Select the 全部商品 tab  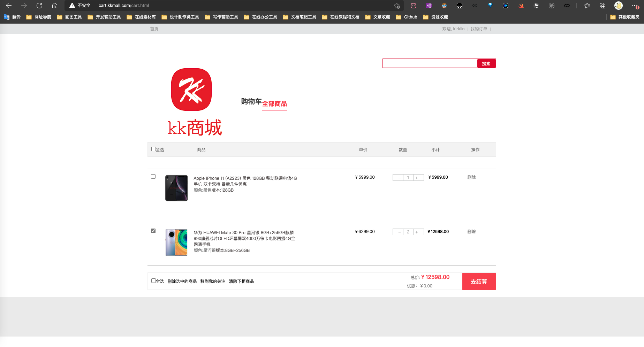[275, 104]
